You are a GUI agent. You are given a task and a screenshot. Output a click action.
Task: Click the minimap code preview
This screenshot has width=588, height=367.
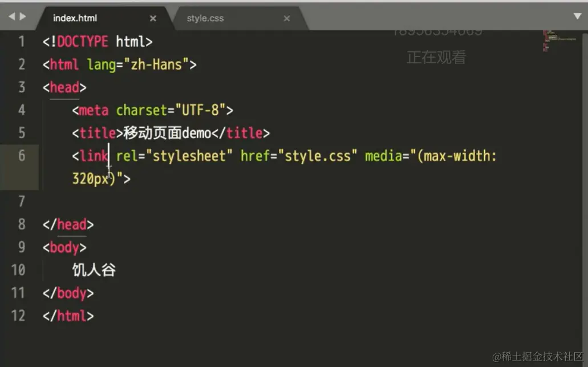click(x=559, y=41)
